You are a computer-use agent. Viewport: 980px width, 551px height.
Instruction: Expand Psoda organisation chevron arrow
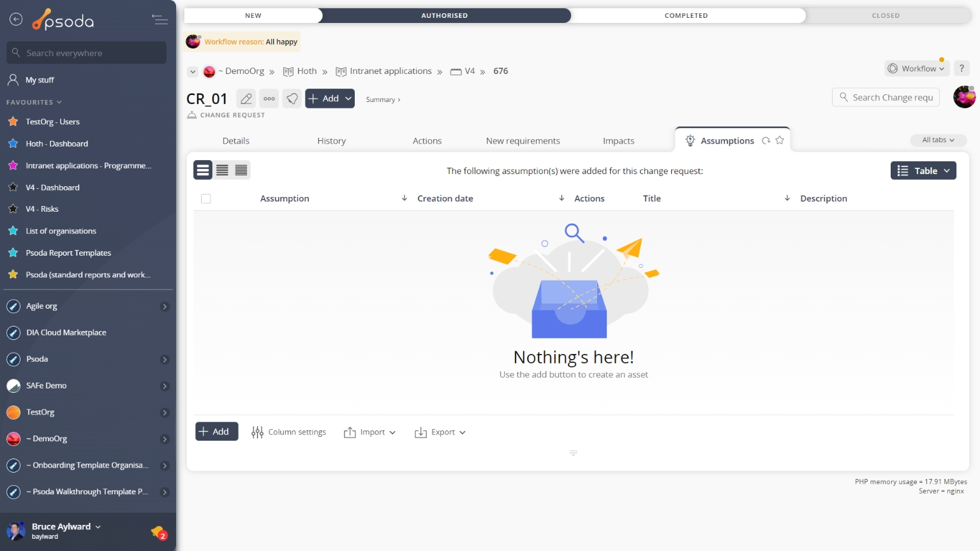pos(165,360)
